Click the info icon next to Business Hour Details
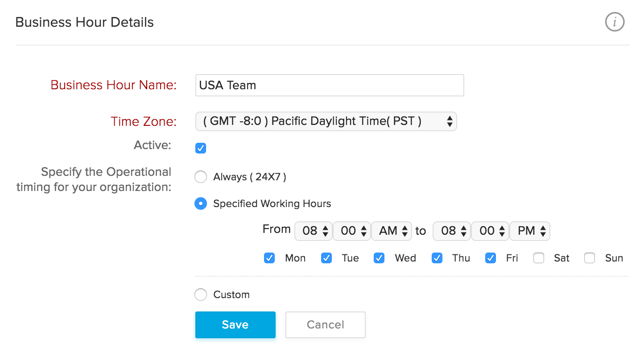 615,22
